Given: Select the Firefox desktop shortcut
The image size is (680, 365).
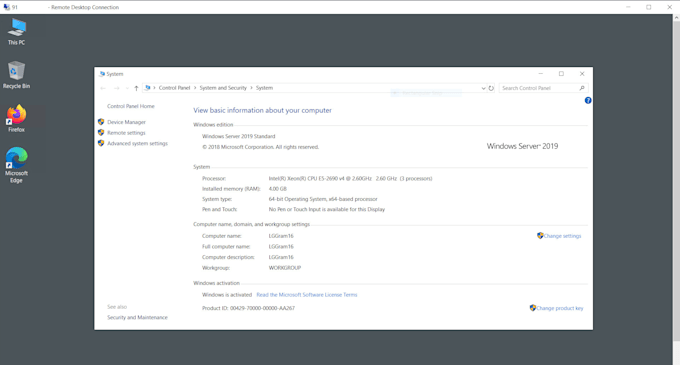Looking at the screenshot, I should coord(16,118).
